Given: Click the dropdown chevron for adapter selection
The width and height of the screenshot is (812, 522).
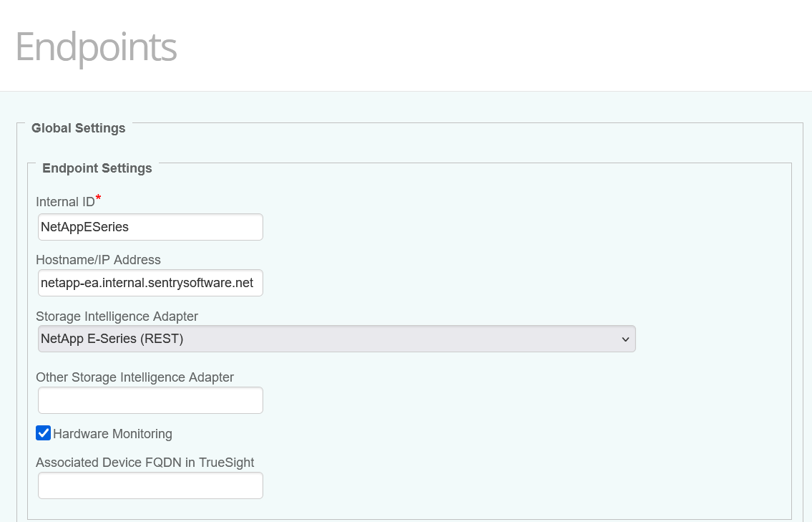Looking at the screenshot, I should (626, 338).
